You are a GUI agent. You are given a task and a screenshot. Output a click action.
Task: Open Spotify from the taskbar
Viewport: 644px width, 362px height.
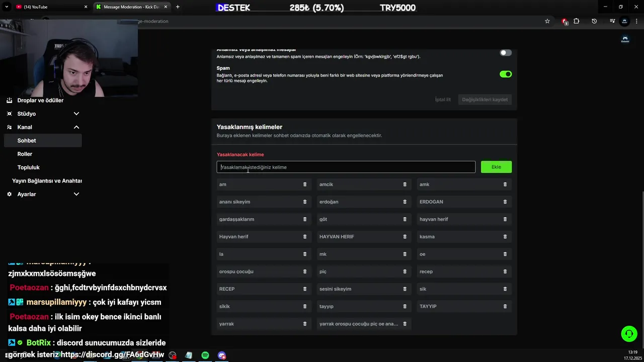coord(205,355)
